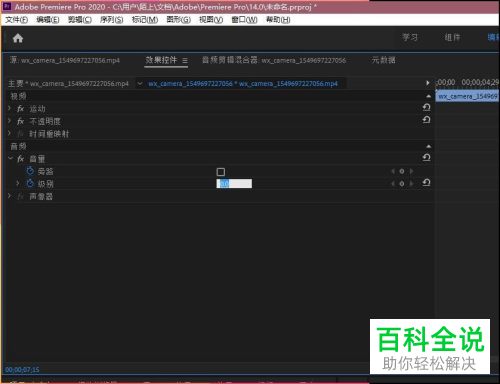Switch to the 组件 workspace
This screenshot has width=500, height=384.
(452, 37)
